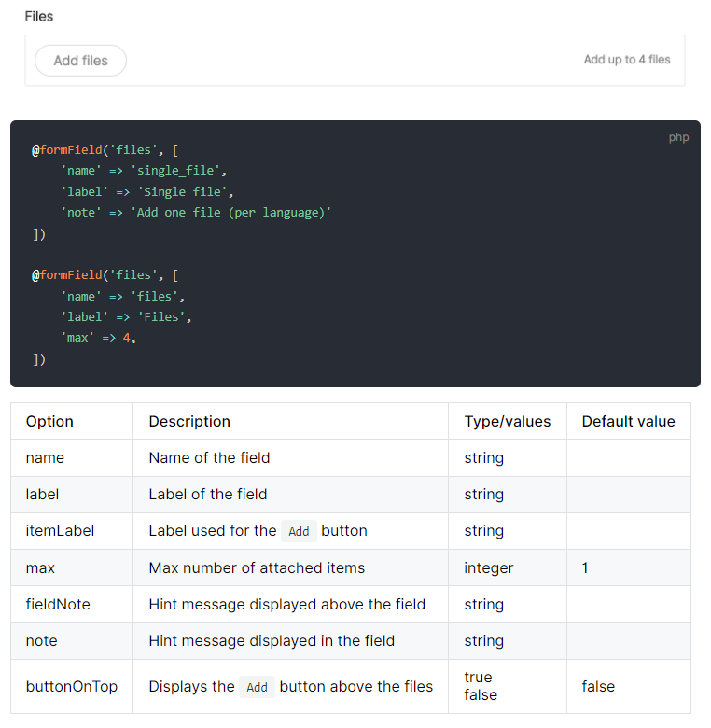This screenshot has height=728, width=711.
Task: Click the default value false cell
Action: pyautogui.click(x=628, y=686)
